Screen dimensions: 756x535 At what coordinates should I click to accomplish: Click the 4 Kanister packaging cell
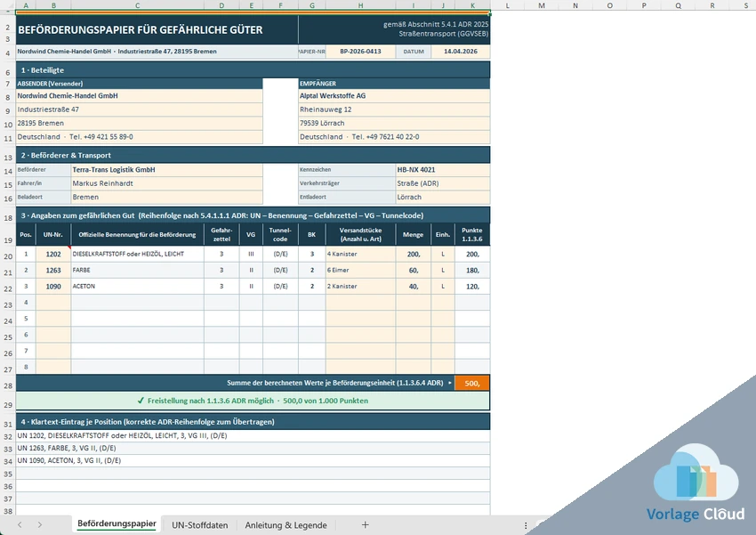(360, 254)
